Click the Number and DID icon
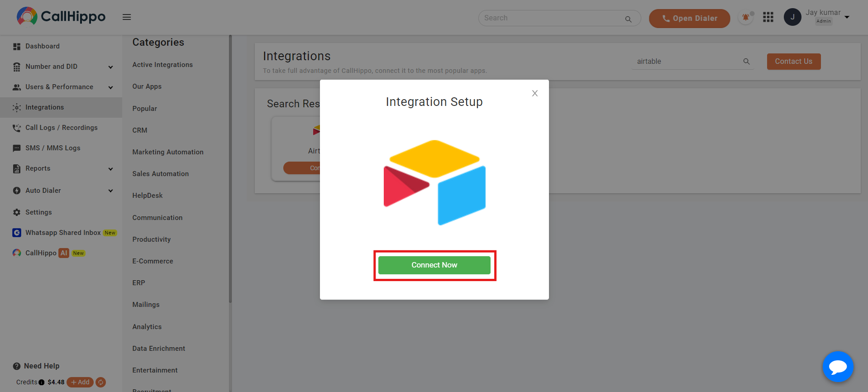Image resolution: width=868 pixels, height=392 pixels. [x=17, y=67]
